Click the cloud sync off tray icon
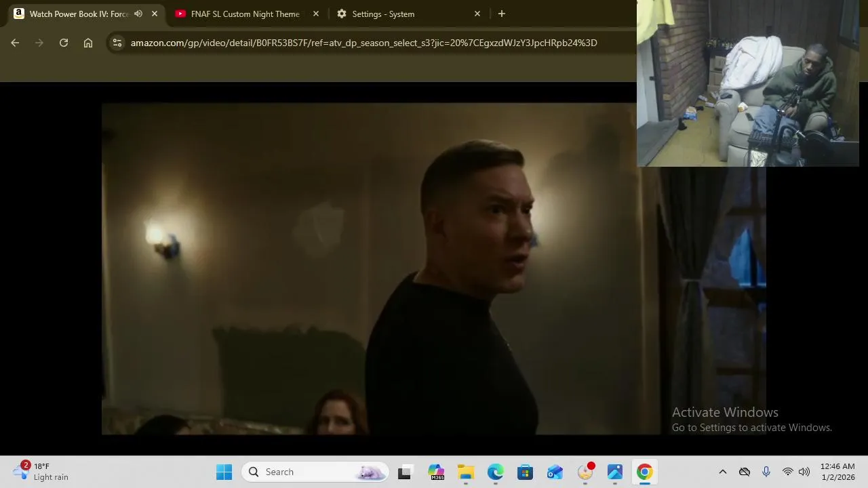 coord(745,472)
